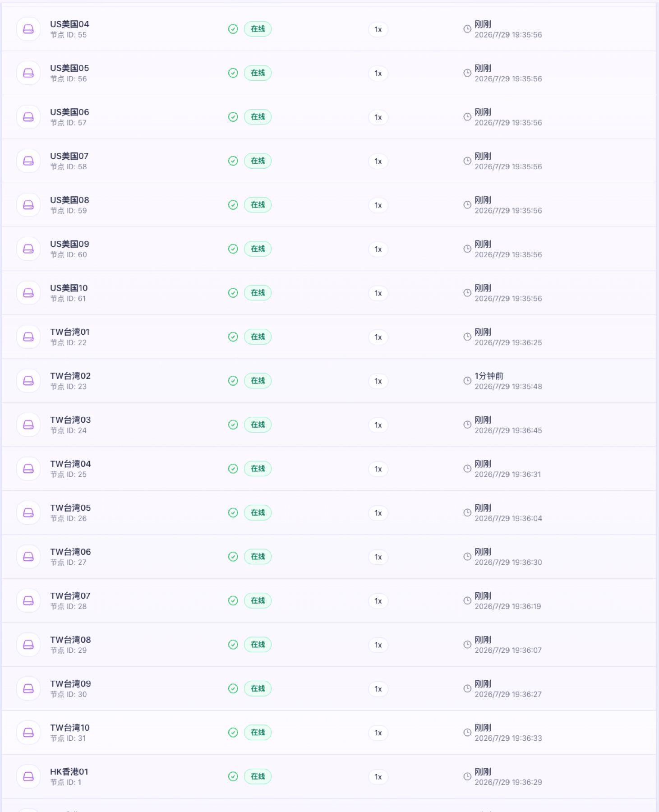659x812 pixels.
Task: Click the green check icon for US美国06
Action: 233,117
